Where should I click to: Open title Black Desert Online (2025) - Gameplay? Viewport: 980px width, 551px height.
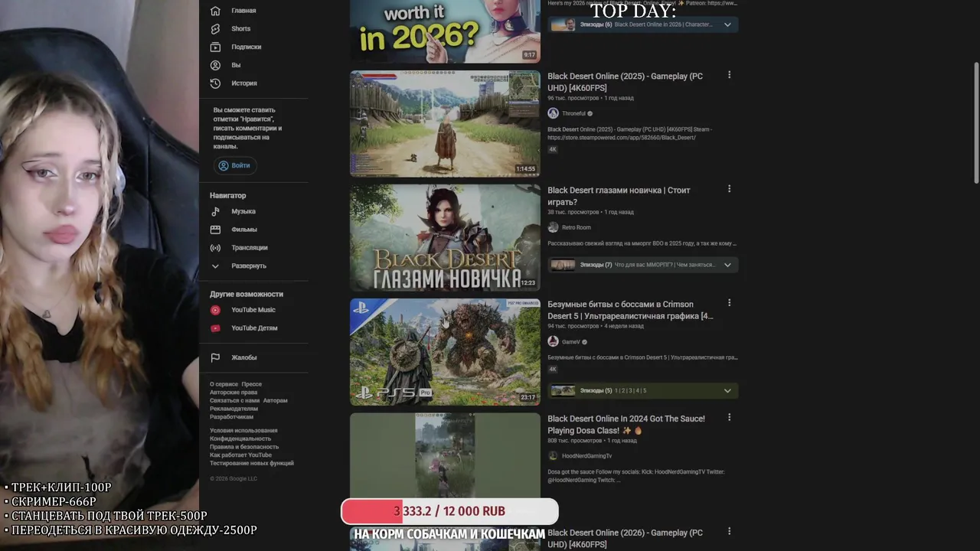(625, 82)
